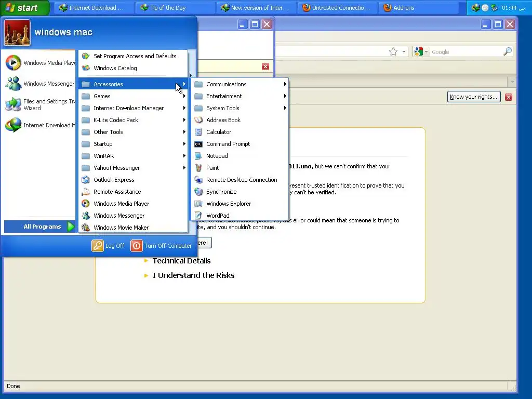Click the system tray clock
The height and width of the screenshot is (399, 532).
tap(513, 8)
